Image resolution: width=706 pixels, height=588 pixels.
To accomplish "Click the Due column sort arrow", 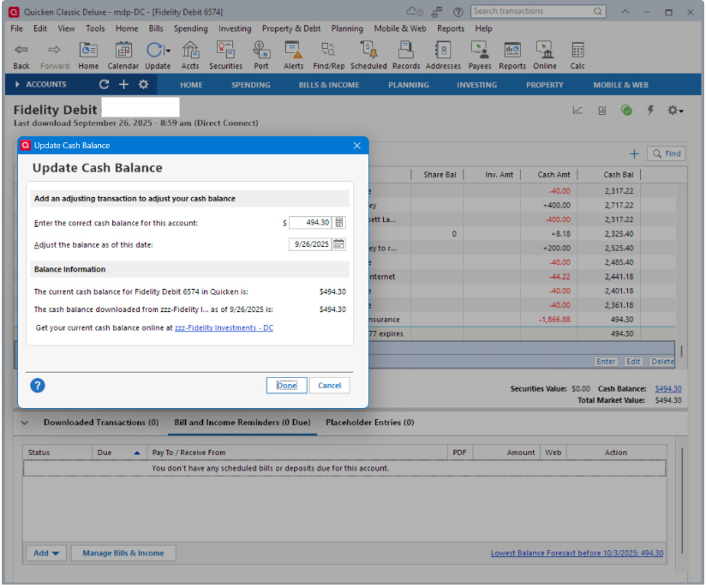I will [x=137, y=453].
